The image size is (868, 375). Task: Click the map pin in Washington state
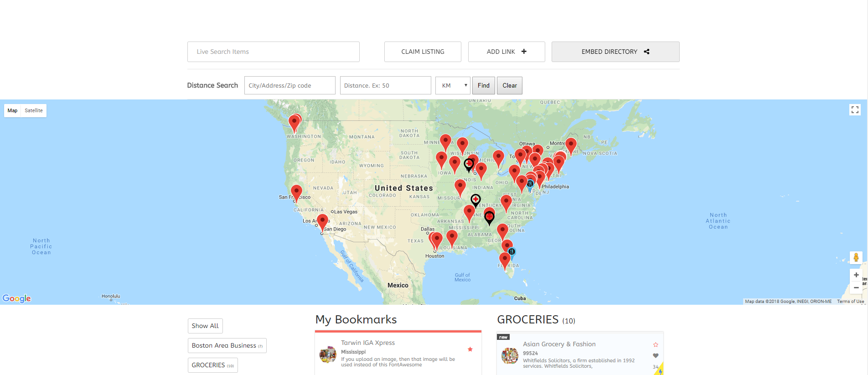[294, 123]
